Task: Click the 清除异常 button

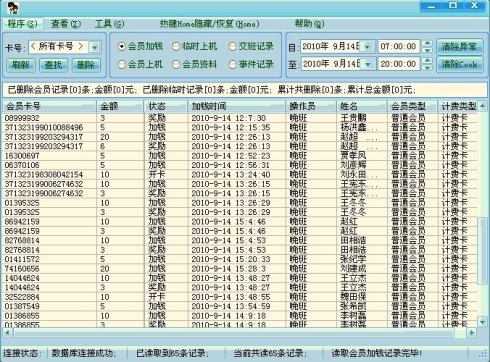Action: 460,47
